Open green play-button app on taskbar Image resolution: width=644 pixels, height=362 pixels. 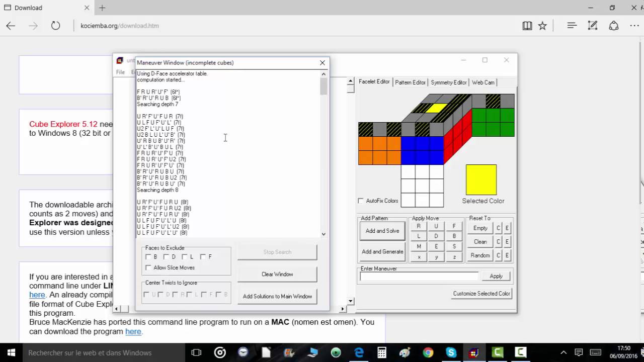coord(336,352)
